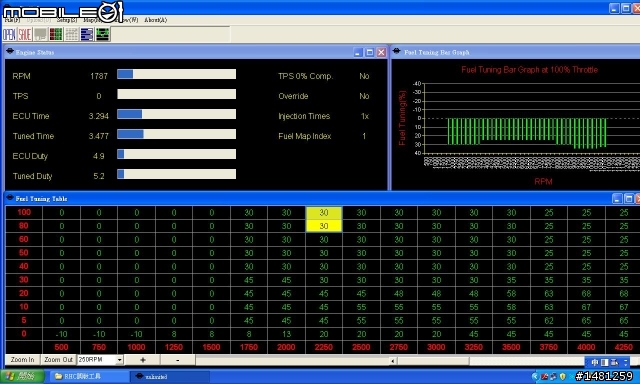640x384 pixels.
Task: Click the Zoom In button
Action: tap(22, 360)
